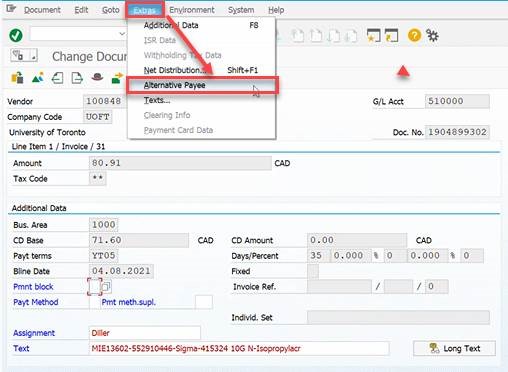
Task: Open search help beside Pmnt block
Action: pyautogui.click(x=106, y=287)
